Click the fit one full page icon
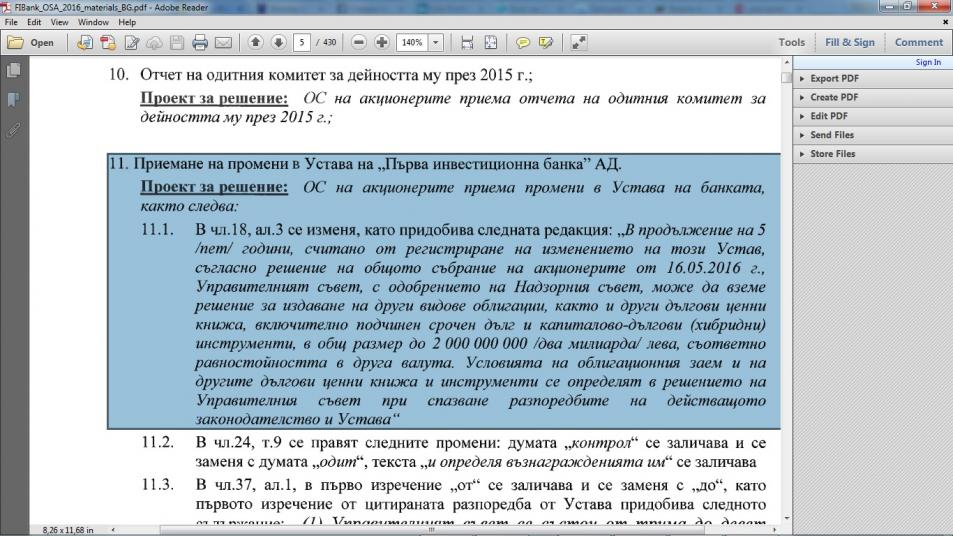 pyautogui.click(x=490, y=43)
